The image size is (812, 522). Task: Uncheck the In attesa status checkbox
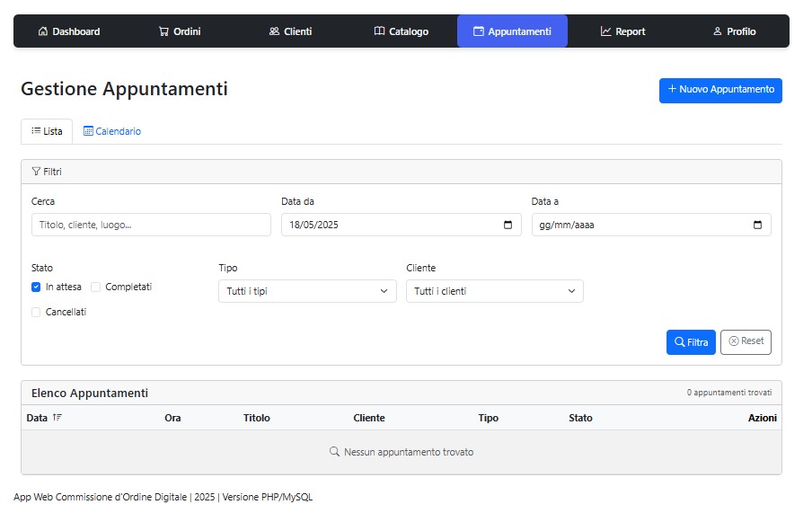tap(36, 288)
